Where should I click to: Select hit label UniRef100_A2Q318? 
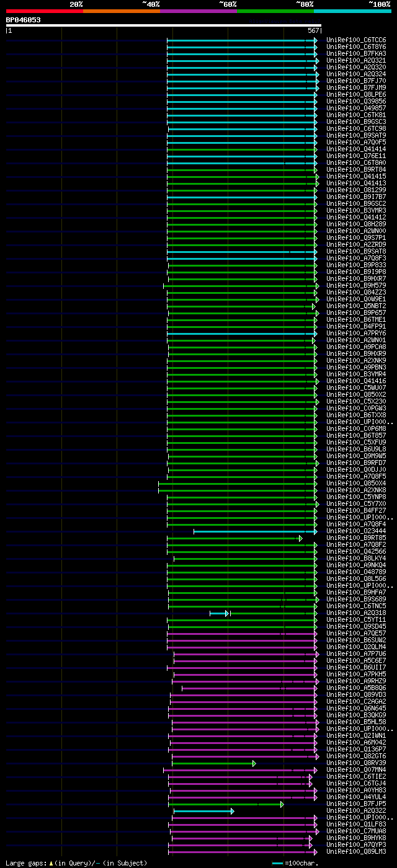click(x=356, y=613)
